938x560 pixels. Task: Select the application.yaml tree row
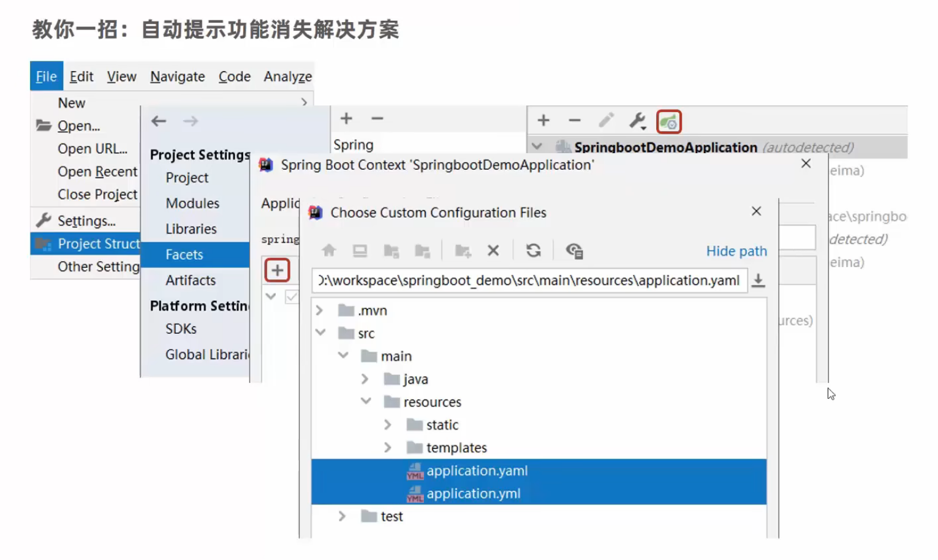point(539,471)
